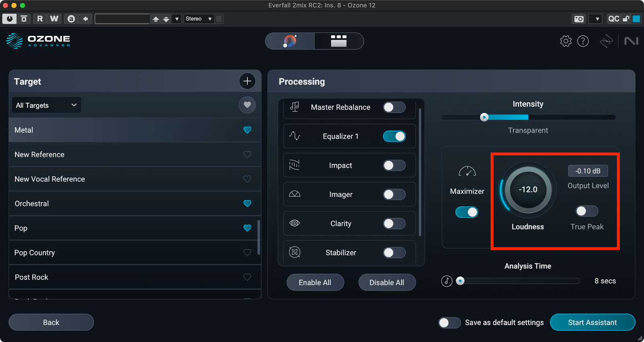The width and height of the screenshot is (644, 342).
Task: Expand the Stereo channel dropdown
Action: click(x=198, y=19)
